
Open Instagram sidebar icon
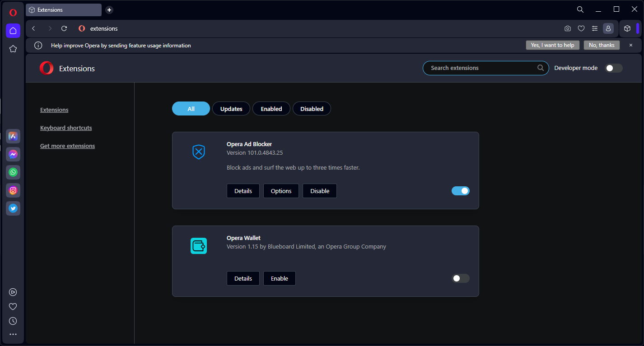(13, 190)
